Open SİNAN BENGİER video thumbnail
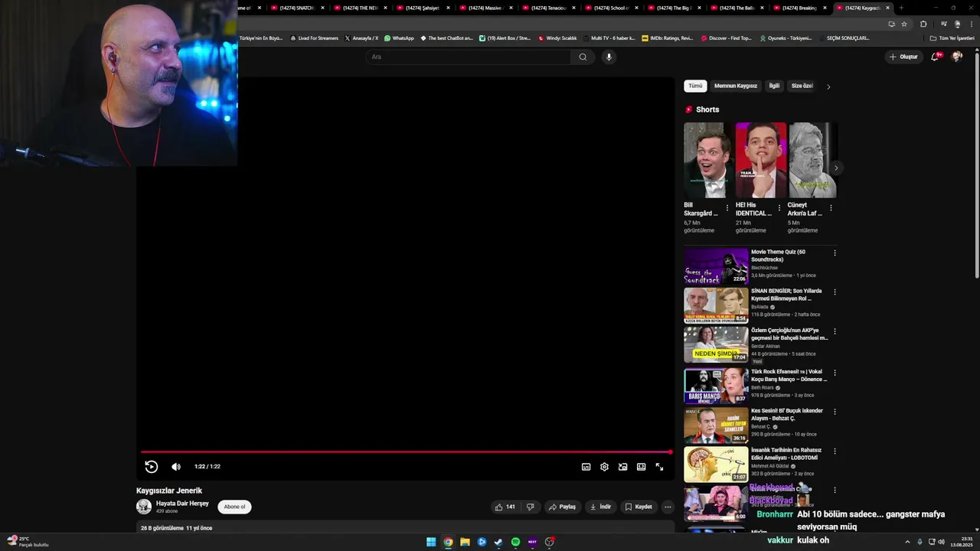Viewport: 980px width, 551px height. coord(716,305)
